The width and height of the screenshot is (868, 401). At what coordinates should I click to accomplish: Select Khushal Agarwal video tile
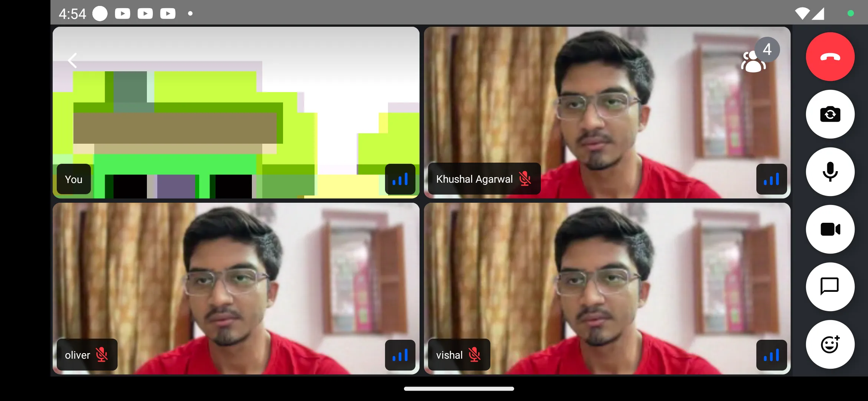pos(608,113)
